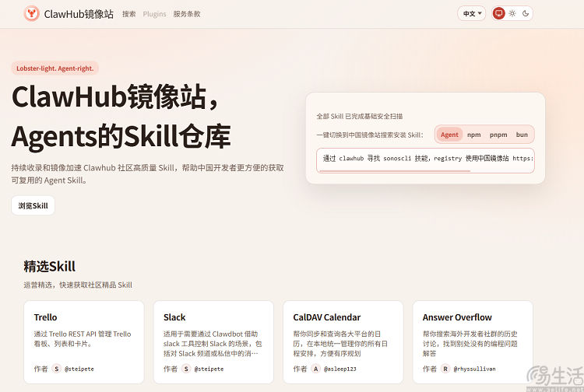The width and height of the screenshot is (584, 392).
Task: Click the Lobster-light. Agent-right. badge
Action: [x=55, y=68]
